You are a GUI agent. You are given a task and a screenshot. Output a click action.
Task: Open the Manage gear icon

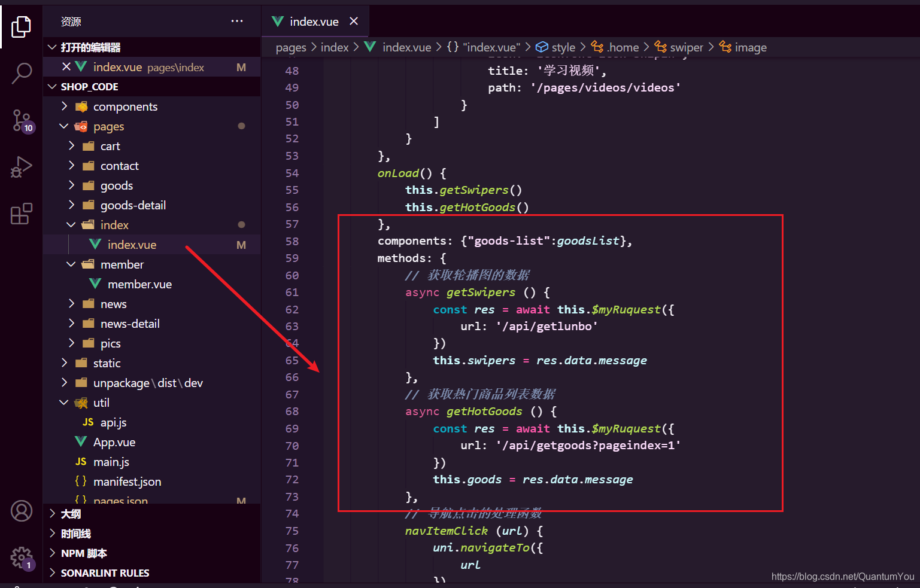(x=22, y=558)
